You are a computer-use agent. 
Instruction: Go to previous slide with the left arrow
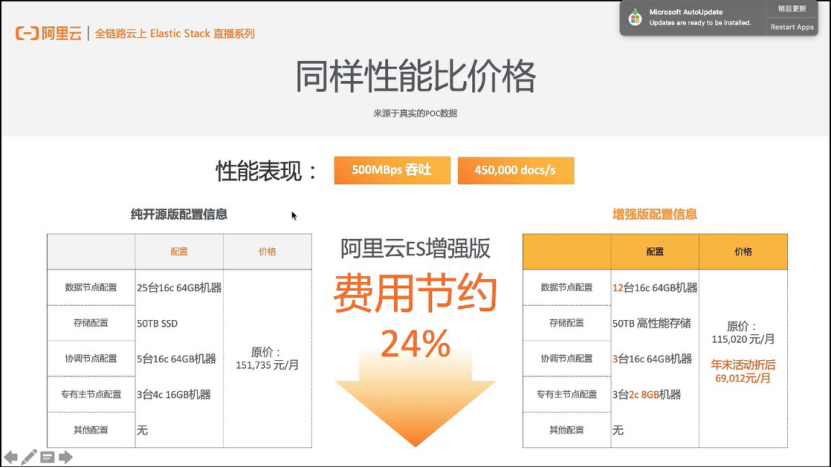[x=11, y=457]
